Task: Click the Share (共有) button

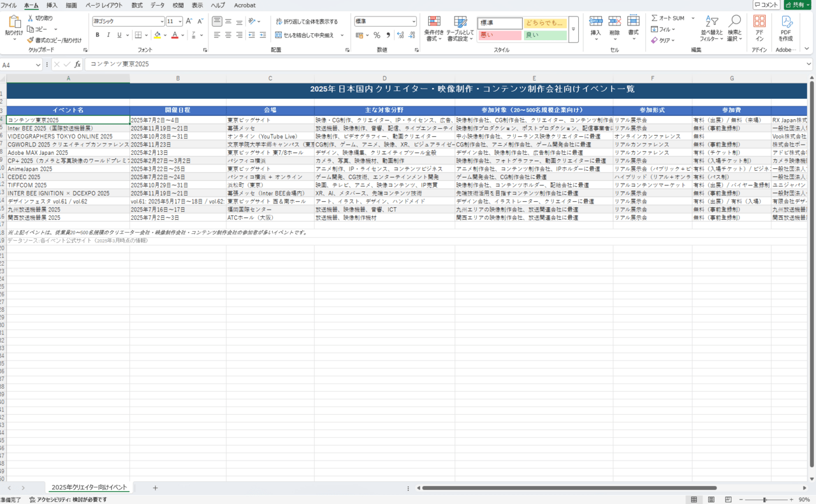Action: point(798,5)
